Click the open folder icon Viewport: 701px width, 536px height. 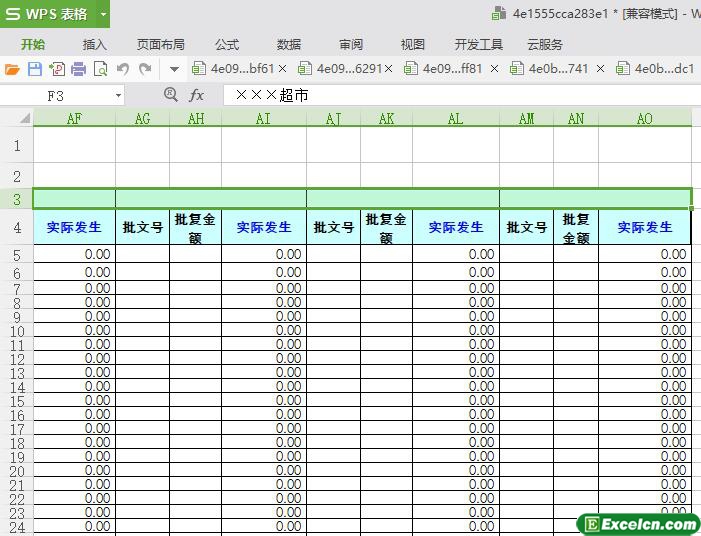click(x=12, y=69)
